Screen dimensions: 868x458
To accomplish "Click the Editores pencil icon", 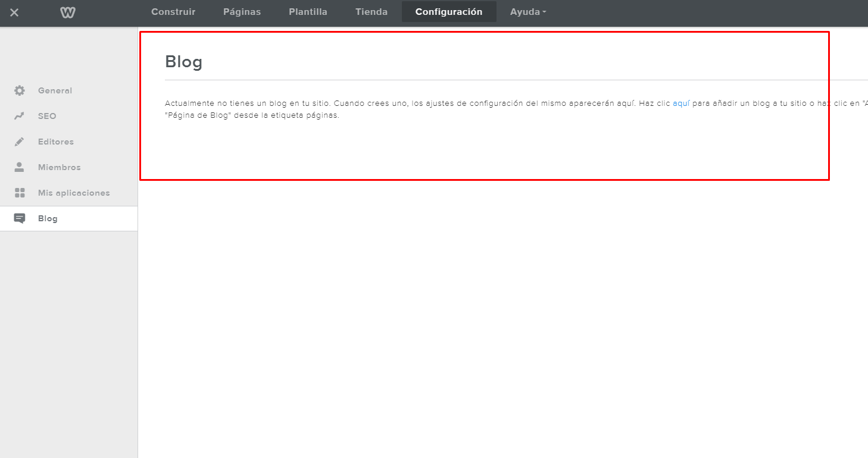I will 20,142.
